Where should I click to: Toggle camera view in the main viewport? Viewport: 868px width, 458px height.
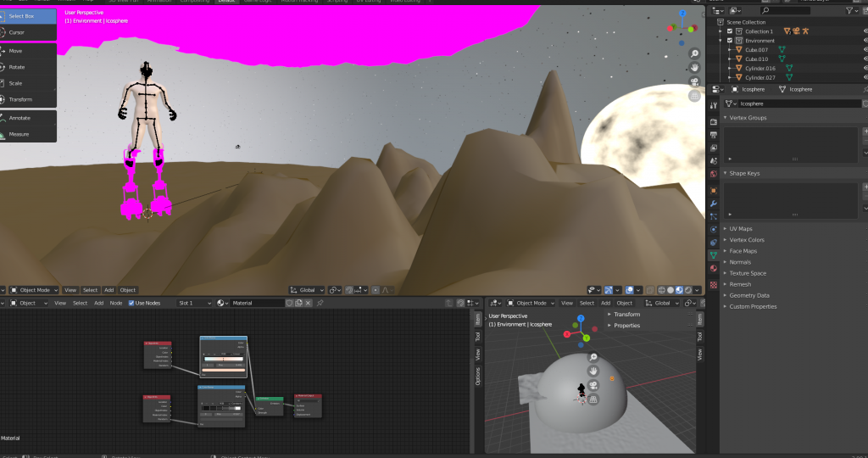[694, 81]
